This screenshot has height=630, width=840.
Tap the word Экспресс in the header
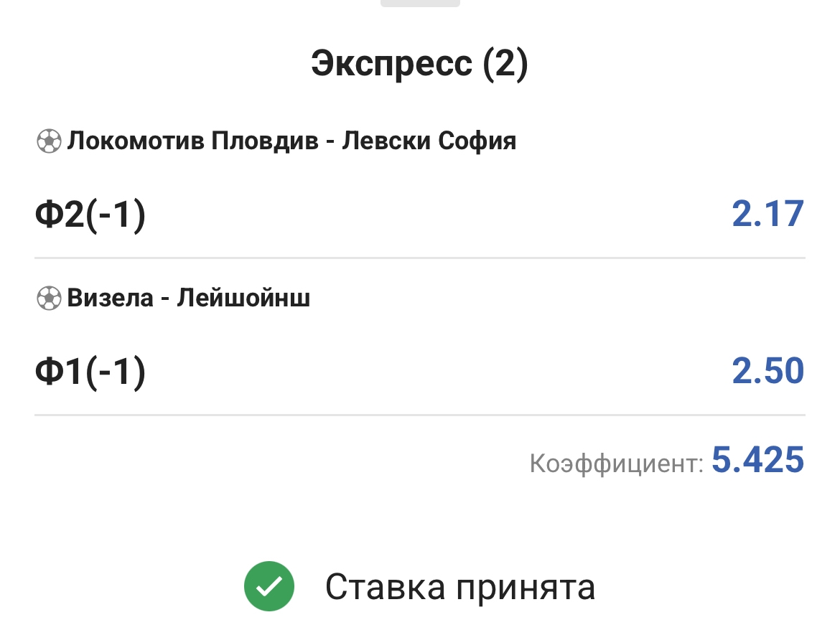coord(391,65)
